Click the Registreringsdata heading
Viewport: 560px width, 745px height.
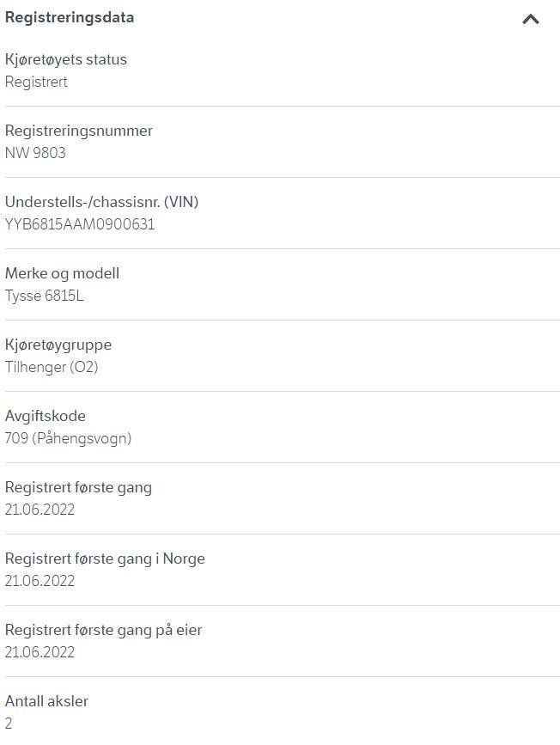pyautogui.click(x=70, y=17)
